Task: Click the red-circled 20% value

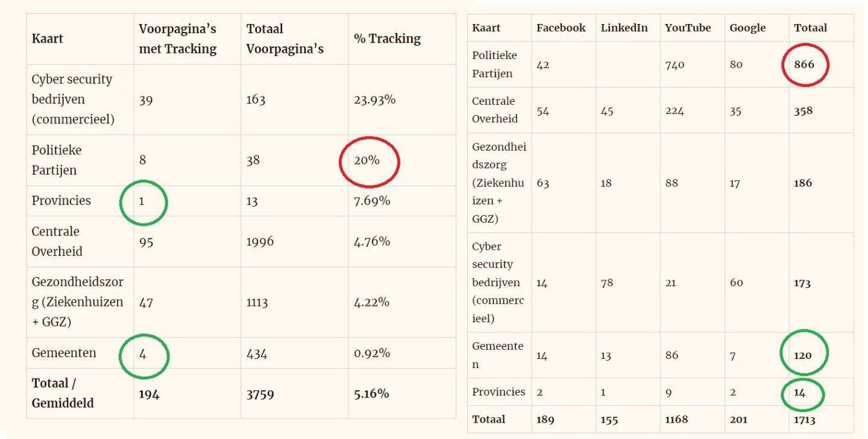Action: click(367, 161)
